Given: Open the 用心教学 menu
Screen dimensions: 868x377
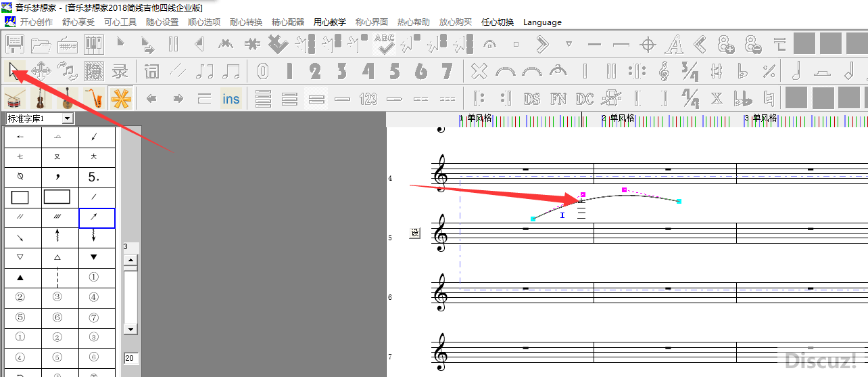Looking at the screenshot, I should click(x=330, y=22).
